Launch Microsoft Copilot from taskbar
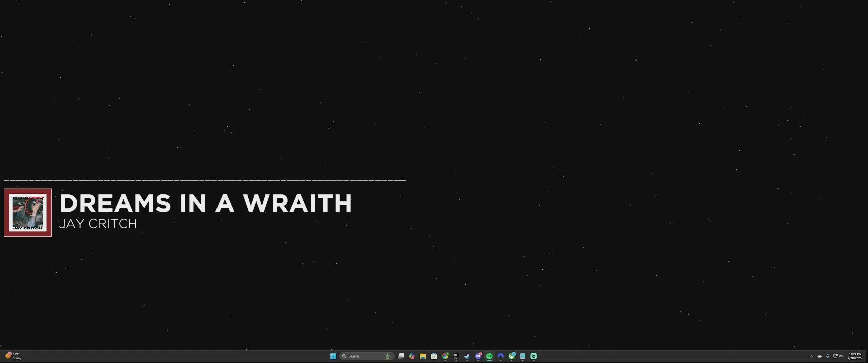 412,356
